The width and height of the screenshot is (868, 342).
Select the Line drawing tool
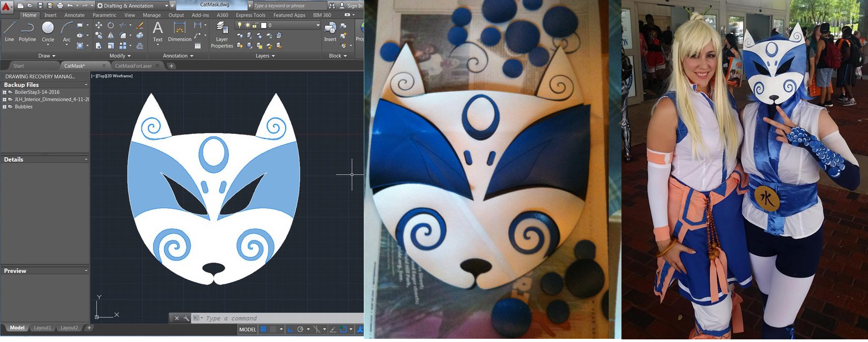pyautogui.click(x=10, y=31)
